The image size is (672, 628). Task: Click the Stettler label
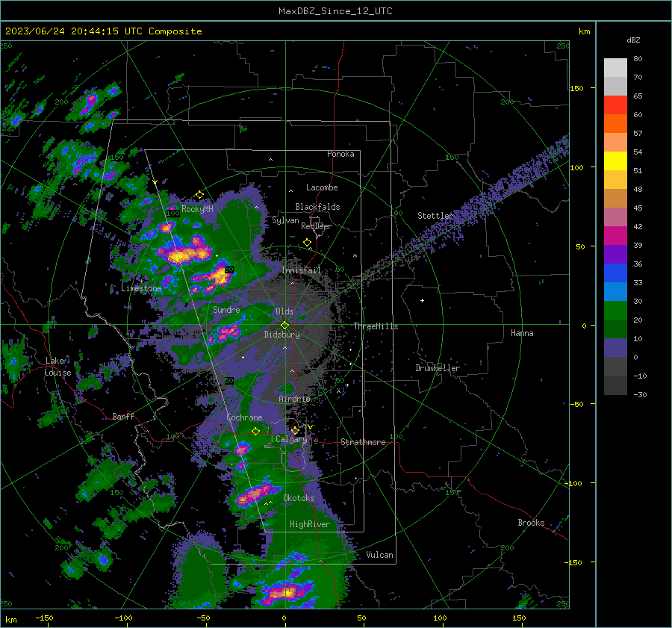point(435,216)
